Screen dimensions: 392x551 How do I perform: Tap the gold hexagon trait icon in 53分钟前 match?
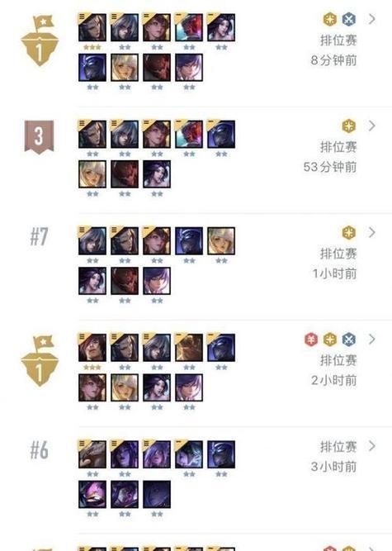point(349,126)
